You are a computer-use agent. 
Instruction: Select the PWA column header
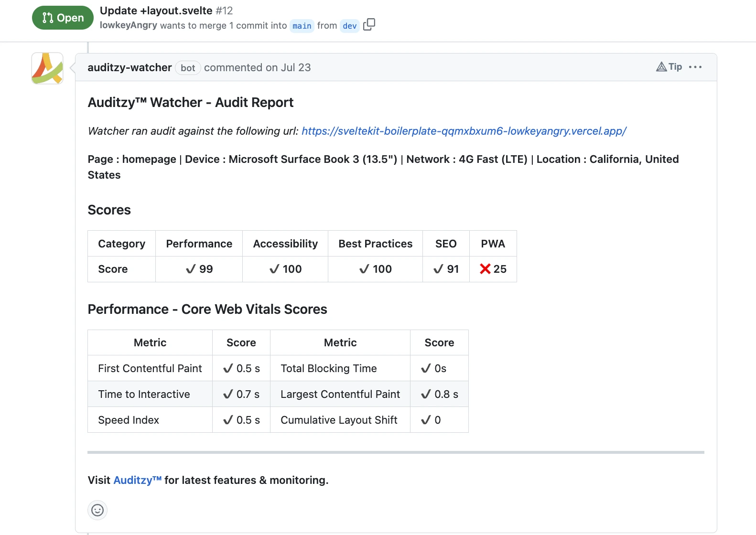(x=493, y=244)
